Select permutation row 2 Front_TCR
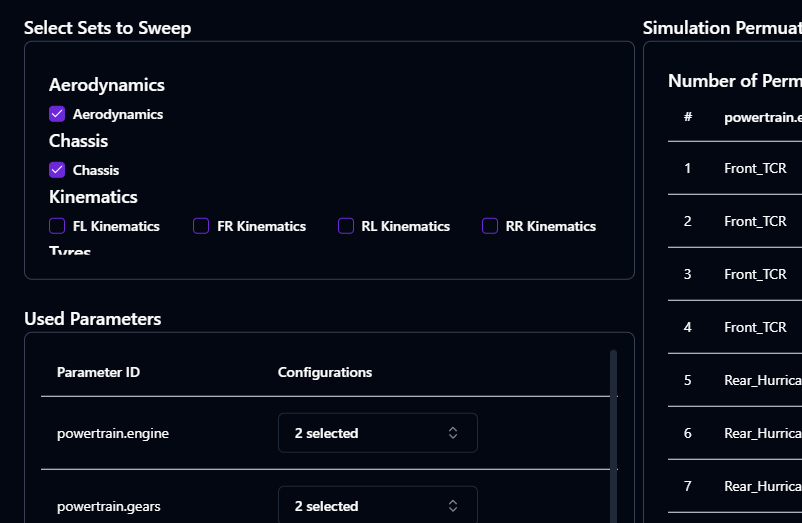 [735, 221]
